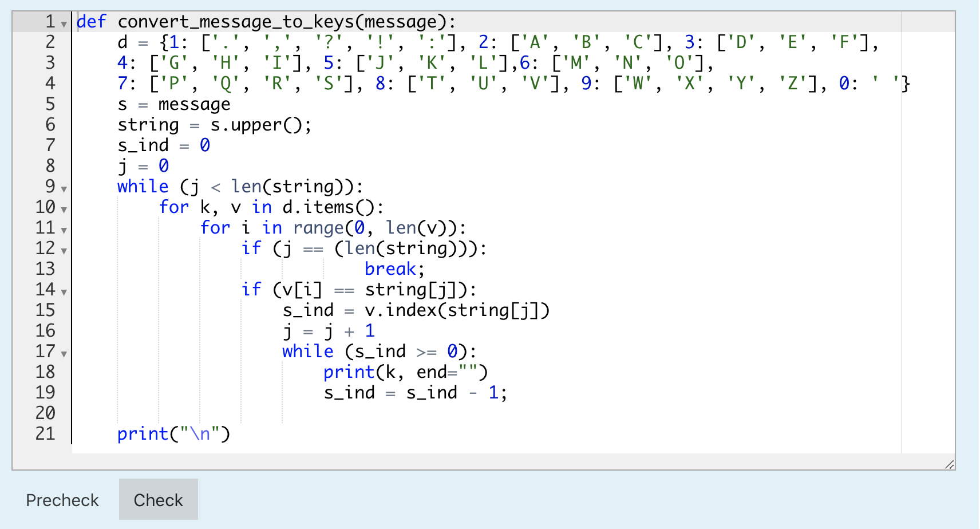Collapse the 'for k, v' loop at line 10
Image resolution: width=980 pixels, height=529 pixels.
[64, 210]
